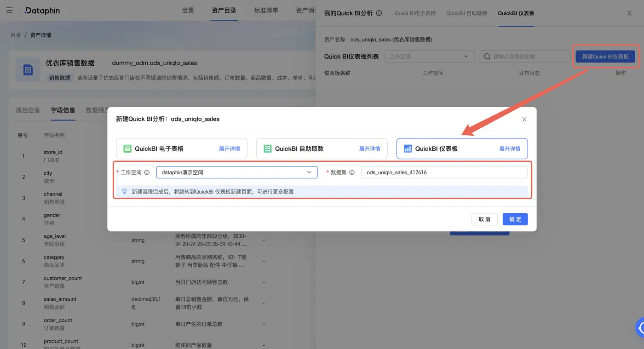Click the 销售数据 tag
The width and height of the screenshot is (644, 349).
pos(60,78)
